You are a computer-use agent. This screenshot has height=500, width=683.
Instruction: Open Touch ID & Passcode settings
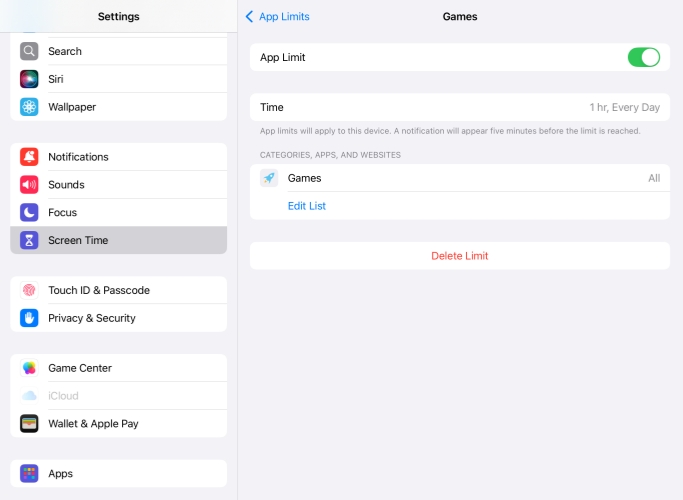pos(118,290)
